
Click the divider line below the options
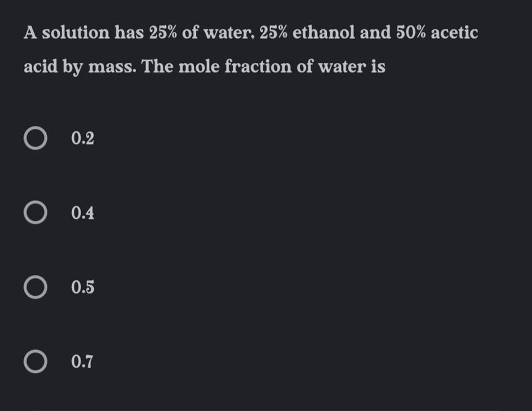266,408
